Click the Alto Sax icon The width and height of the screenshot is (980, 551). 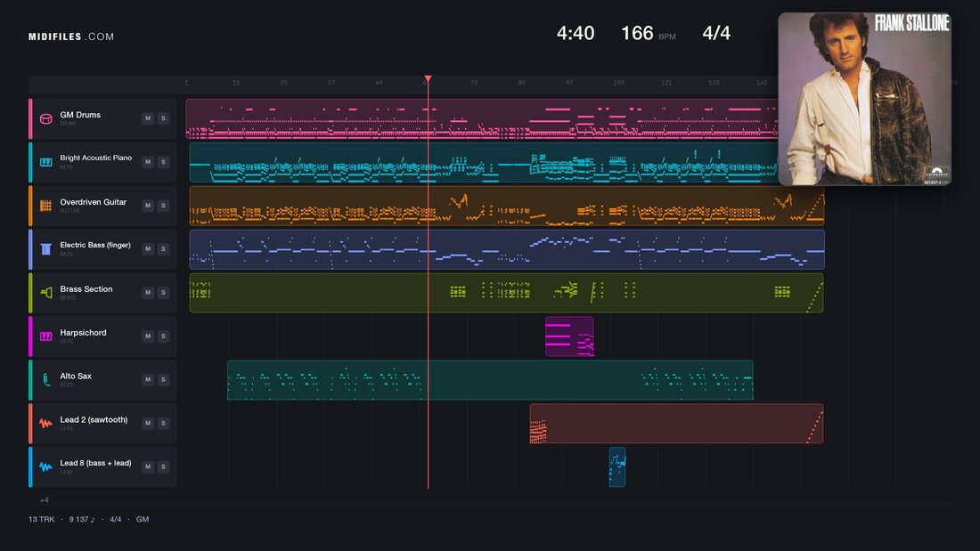pyautogui.click(x=45, y=379)
